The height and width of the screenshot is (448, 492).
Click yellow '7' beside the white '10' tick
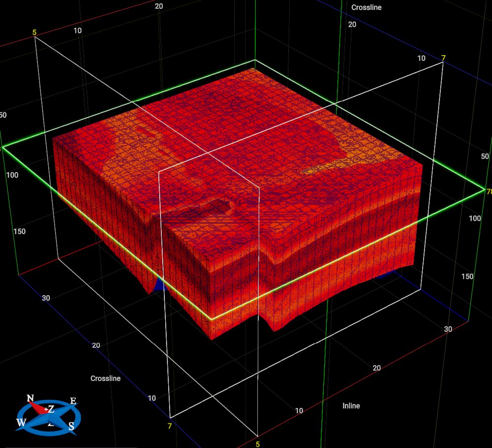[x=443, y=58]
